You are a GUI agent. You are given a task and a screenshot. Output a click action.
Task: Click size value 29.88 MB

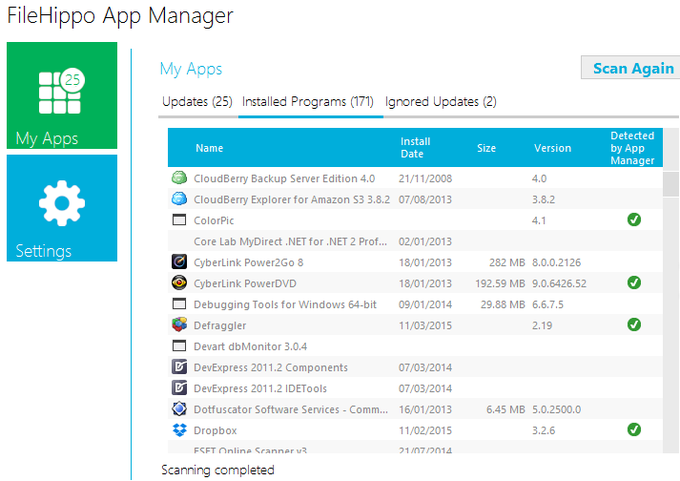pyautogui.click(x=503, y=304)
